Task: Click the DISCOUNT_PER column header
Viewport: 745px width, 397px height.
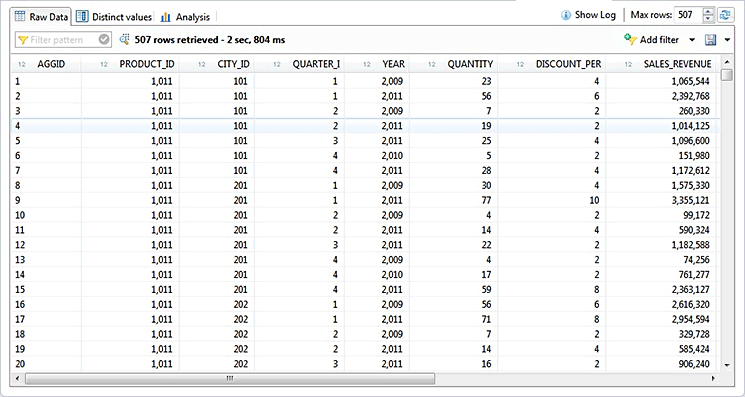Action: [552, 64]
